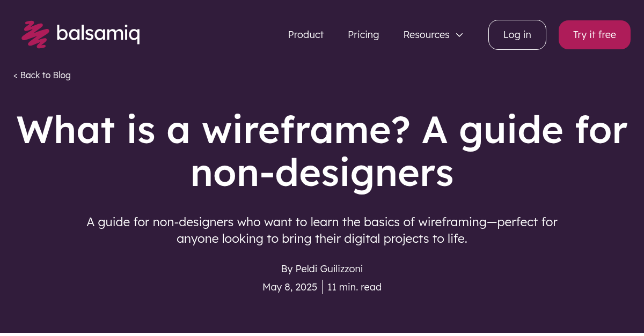Click the Try it free button
The width and height of the screenshot is (644, 336).
(594, 35)
